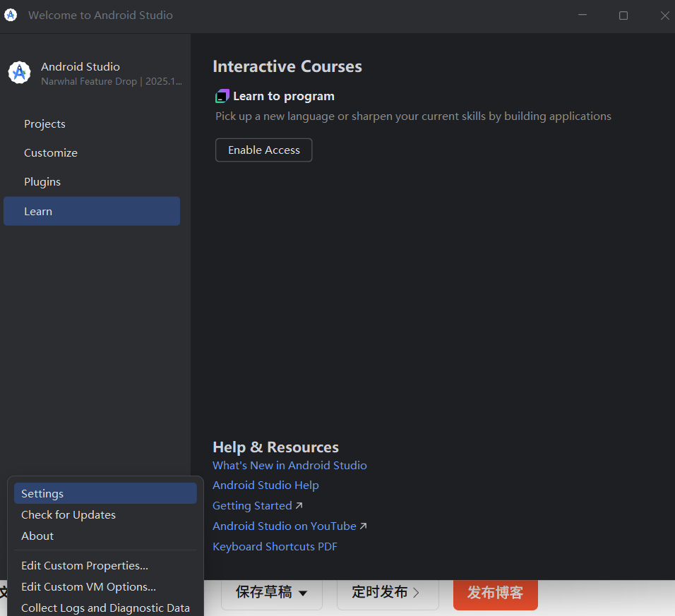Viewport: 675px width, 616px height.
Task: Click the external-link arrow beside Getting Started
Action: (299, 505)
